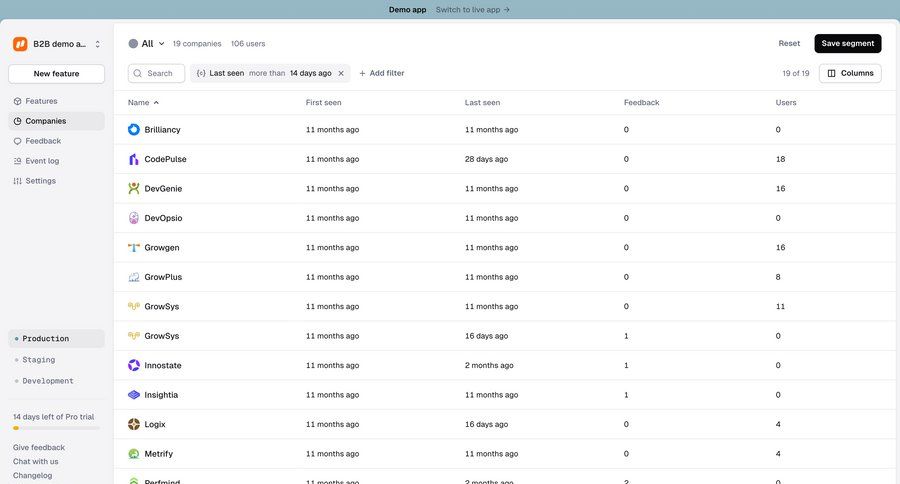The width and height of the screenshot is (900, 484).
Task: Click the Columns layout icon
Action: click(x=832, y=73)
